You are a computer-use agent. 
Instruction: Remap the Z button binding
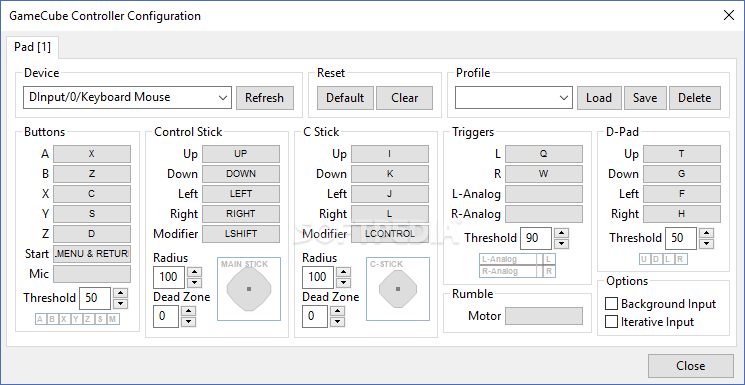pyautogui.click(x=92, y=234)
